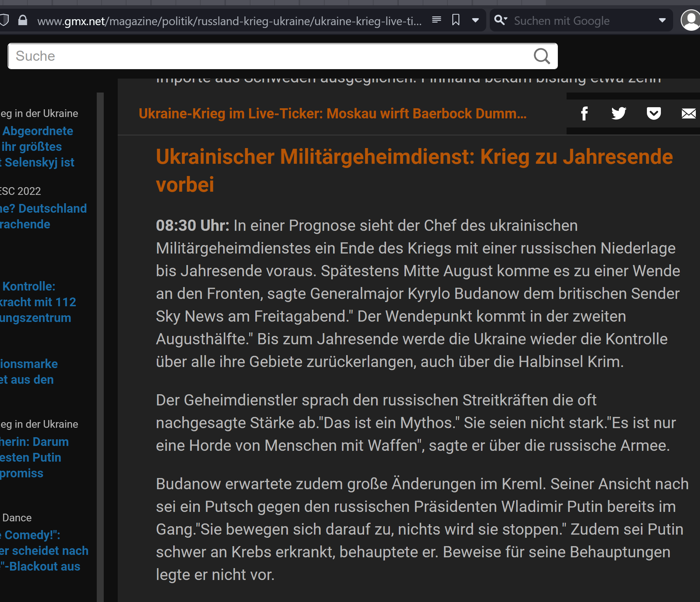The width and height of the screenshot is (700, 602).
Task: Bookmark this page with bookmark icon
Action: pos(455,20)
